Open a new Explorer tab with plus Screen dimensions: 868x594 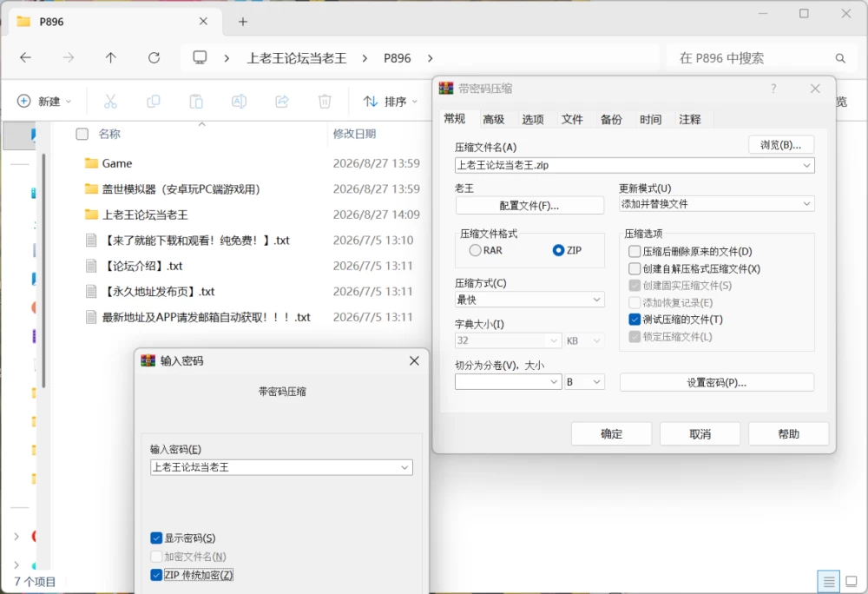tap(242, 22)
